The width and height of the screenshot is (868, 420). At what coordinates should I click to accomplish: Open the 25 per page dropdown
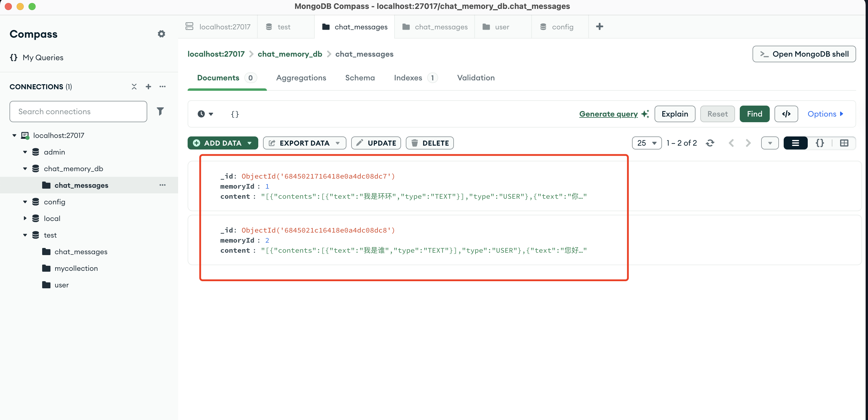point(647,143)
